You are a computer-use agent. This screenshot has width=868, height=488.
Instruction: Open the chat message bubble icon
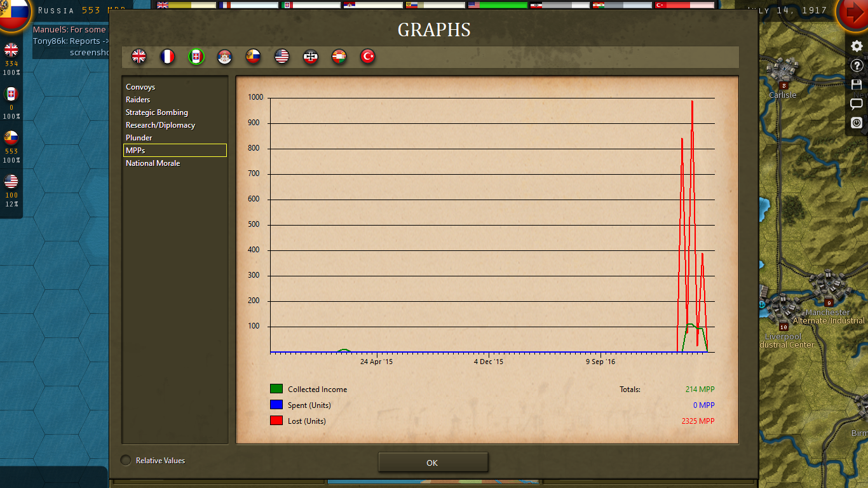[x=857, y=104]
